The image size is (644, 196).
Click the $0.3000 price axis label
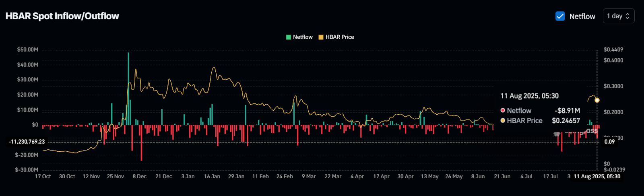click(x=613, y=86)
